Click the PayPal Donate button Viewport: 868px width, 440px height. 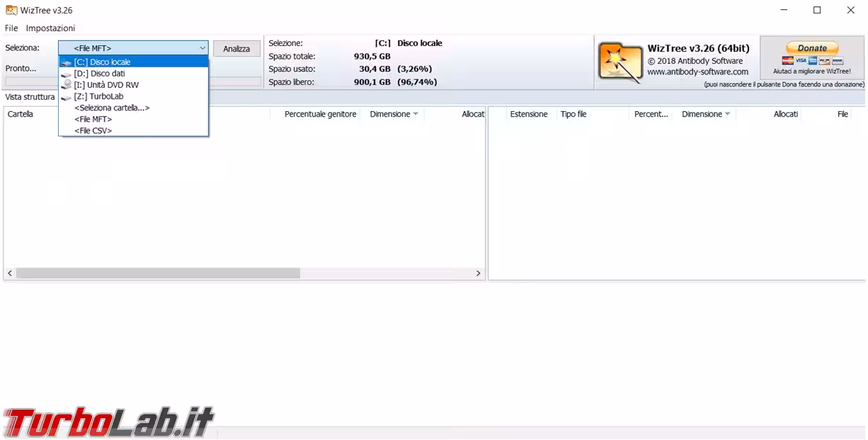(812, 48)
